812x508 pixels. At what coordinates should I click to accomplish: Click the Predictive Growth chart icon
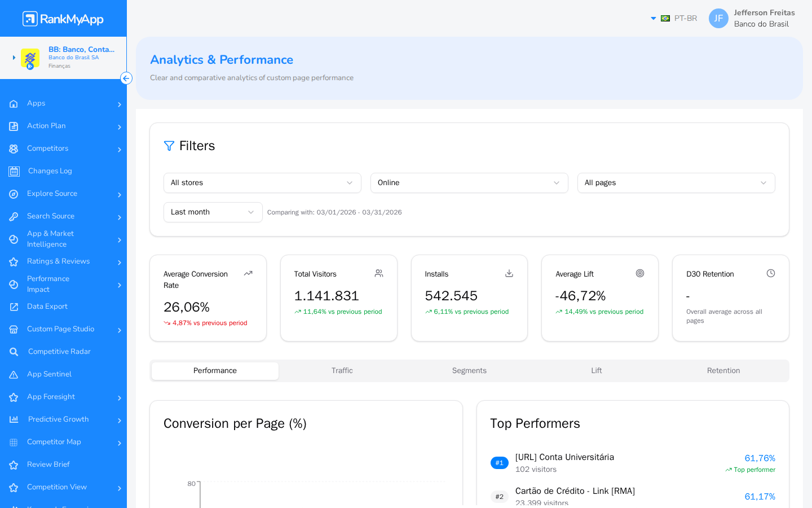pyautogui.click(x=14, y=419)
